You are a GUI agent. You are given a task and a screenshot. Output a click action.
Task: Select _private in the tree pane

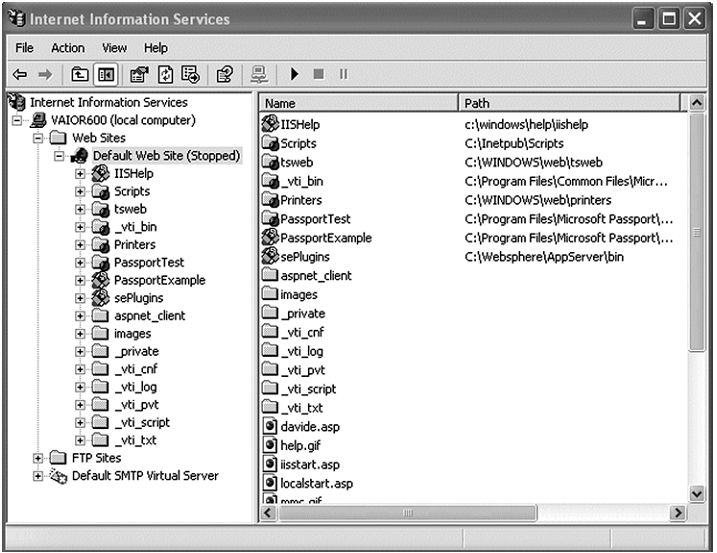[x=137, y=351]
